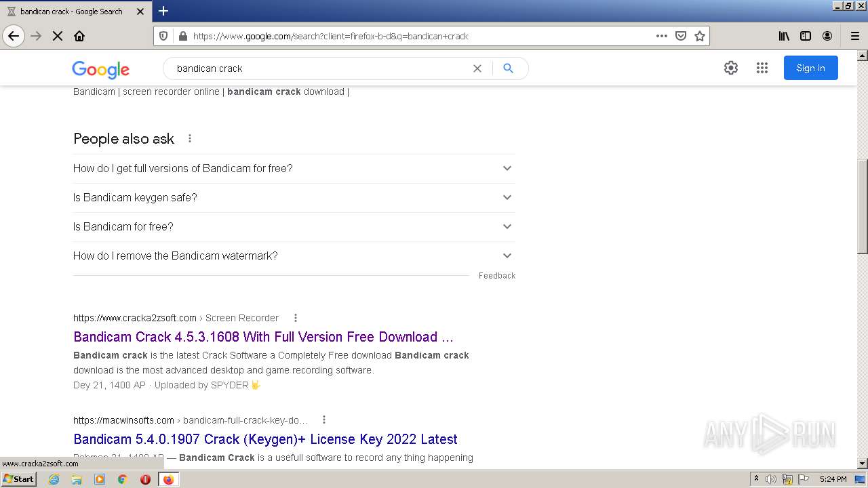Click the page vertical scrollbar thumb
This screenshot has width=868, height=488.
point(863,207)
